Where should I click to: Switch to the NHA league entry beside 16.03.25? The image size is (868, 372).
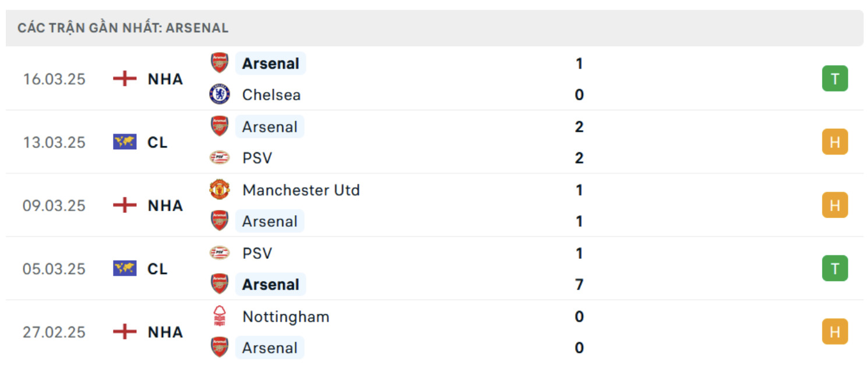point(165,79)
